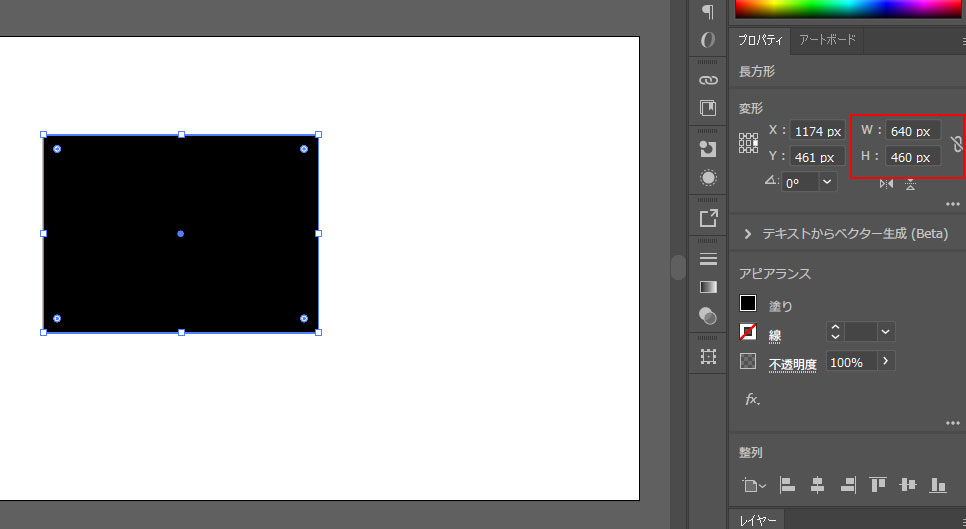966x529 pixels.
Task: Click horizontal align right icon
Action: 848,485
